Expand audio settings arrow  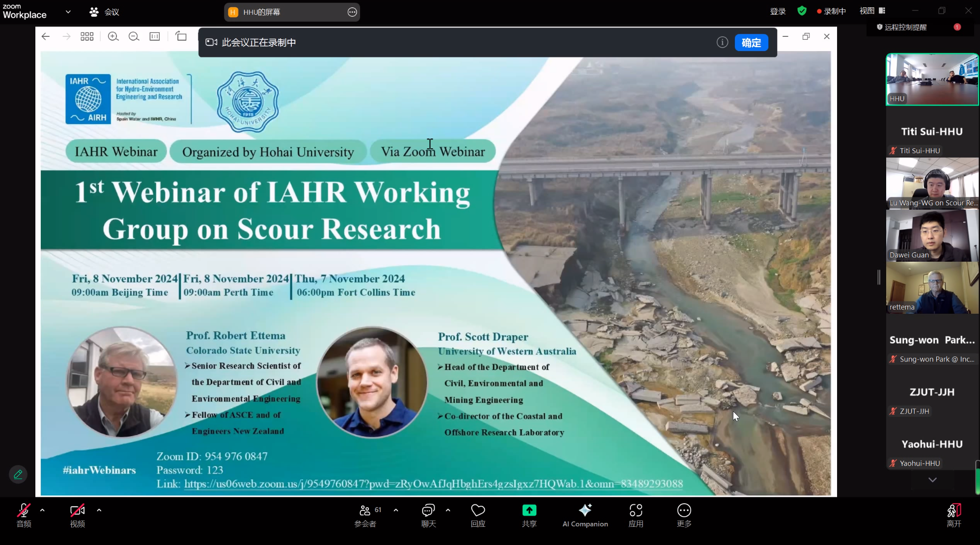pos(43,510)
